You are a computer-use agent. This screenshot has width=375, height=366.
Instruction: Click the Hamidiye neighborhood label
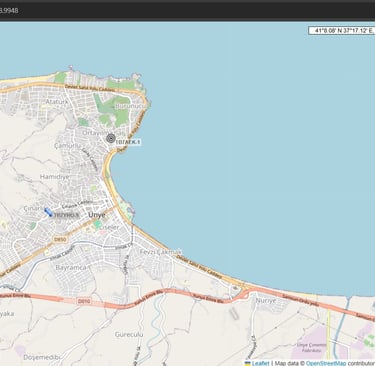(x=55, y=177)
